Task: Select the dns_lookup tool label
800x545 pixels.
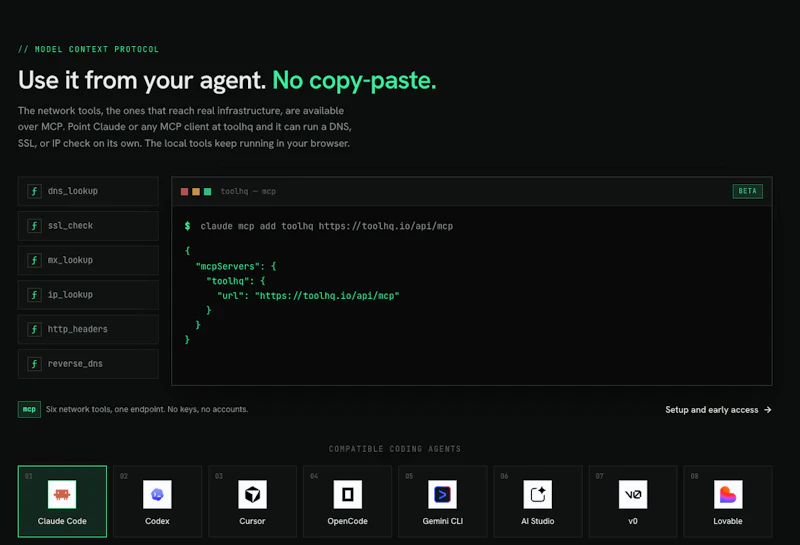Action: pos(73,191)
